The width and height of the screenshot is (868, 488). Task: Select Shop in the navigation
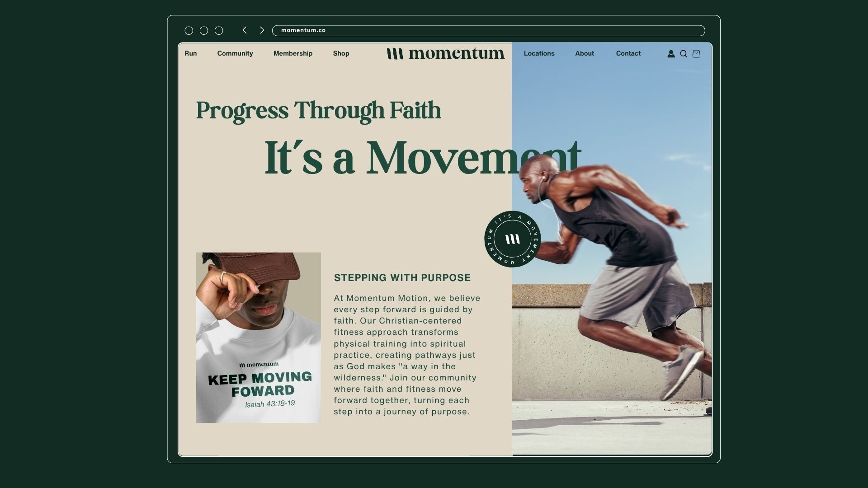(x=341, y=53)
